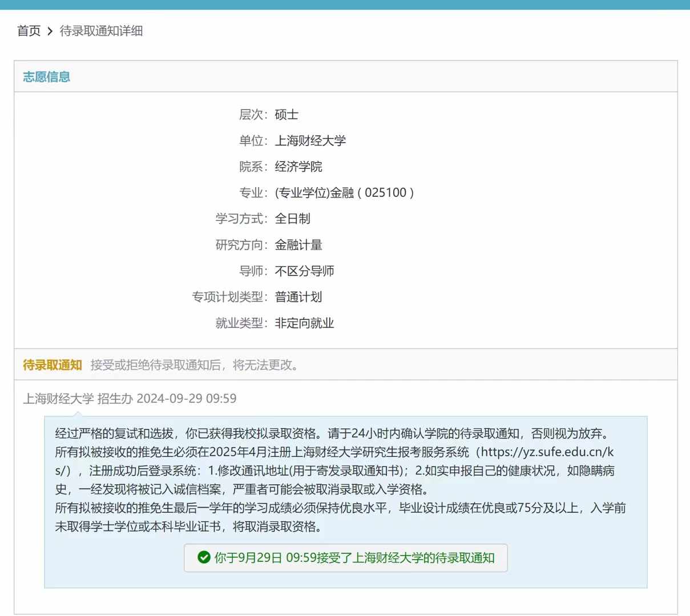Select the 院系 value 经济学院
The image size is (690, 616).
298,167
